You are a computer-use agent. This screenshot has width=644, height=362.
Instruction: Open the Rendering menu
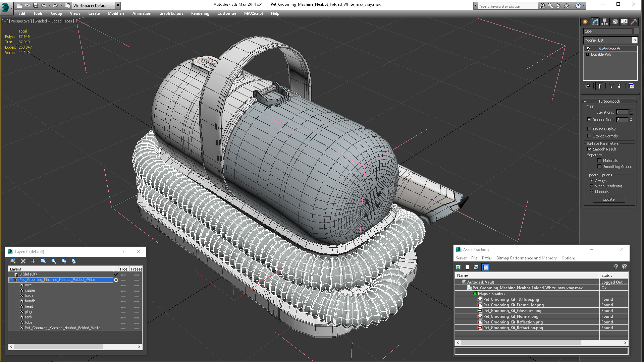(200, 13)
